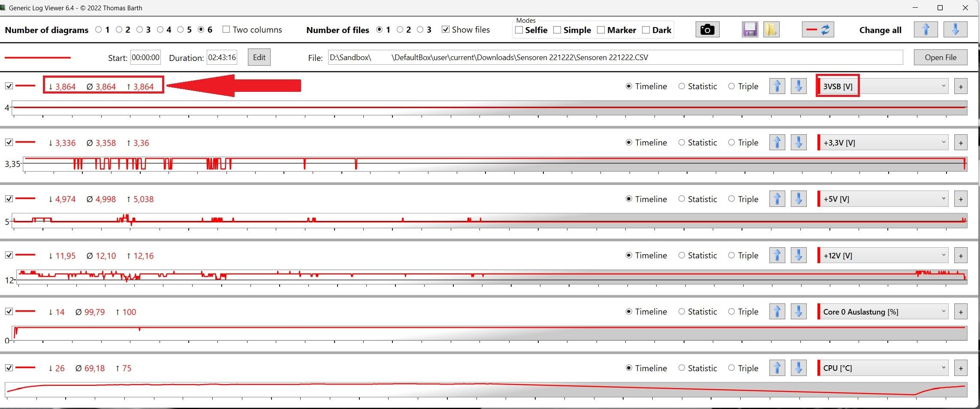Add curve with plus in +5V row
The image size is (980, 409).
click(x=961, y=199)
